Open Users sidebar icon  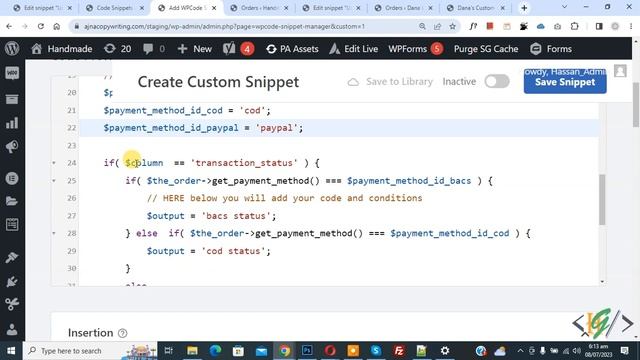coord(12,329)
